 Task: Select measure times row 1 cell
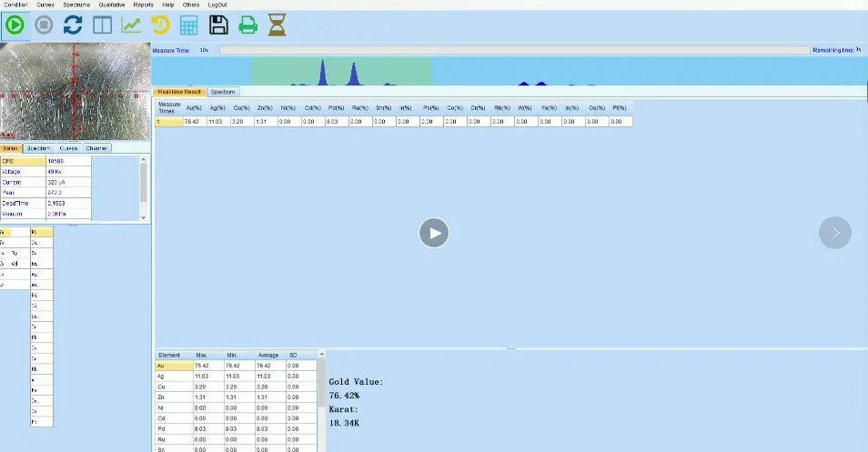click(169, 122)
